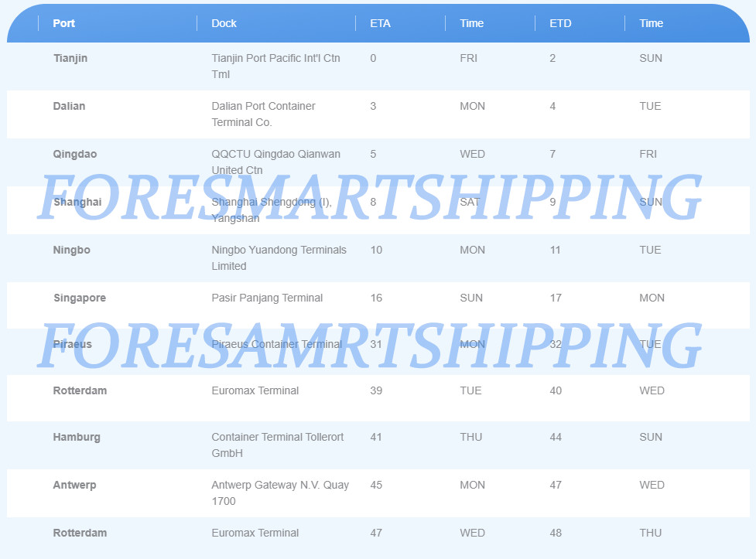Click the Ningbo port name
756x559 pixels.
71,250
